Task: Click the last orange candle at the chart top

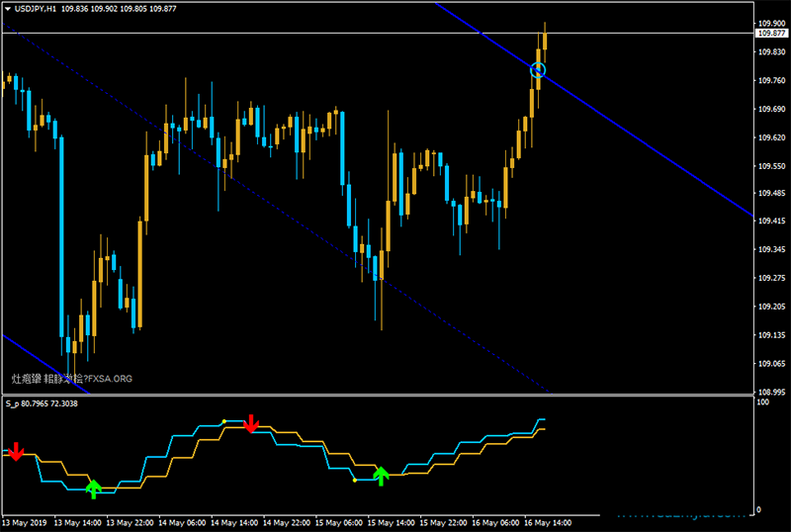Action: point(545,40)
